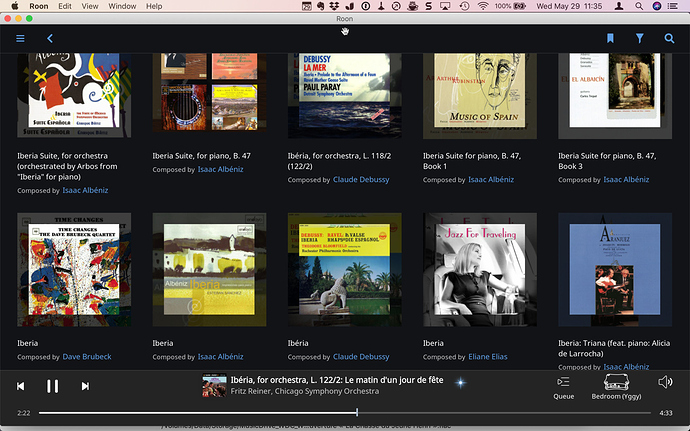The width and height of the screenshot is (690, 431).
Task: Open the Help menu
Action: coord(154,6)
